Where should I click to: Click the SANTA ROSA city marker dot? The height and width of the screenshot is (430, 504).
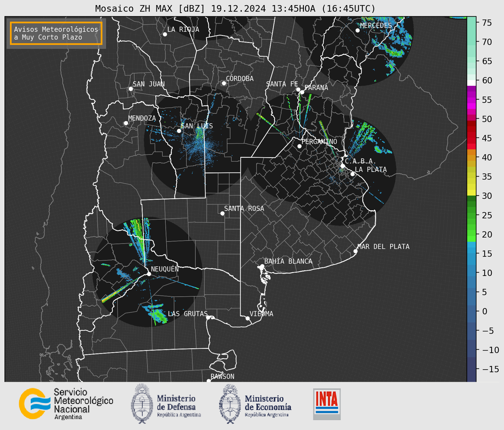(222, 214)
